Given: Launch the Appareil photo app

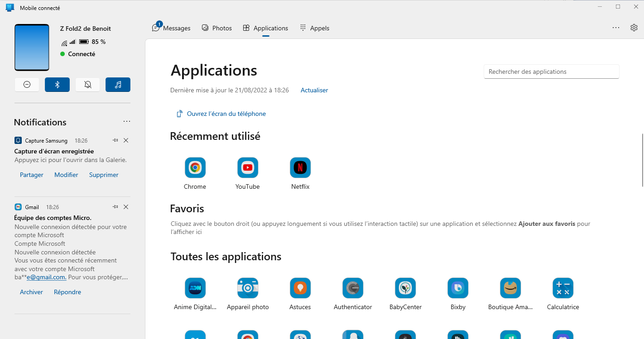Looking at the screenshot, I should (248, 288).
